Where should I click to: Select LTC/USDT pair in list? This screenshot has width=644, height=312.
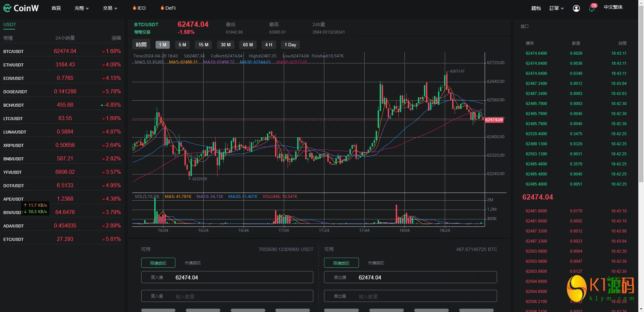(62, 118)
